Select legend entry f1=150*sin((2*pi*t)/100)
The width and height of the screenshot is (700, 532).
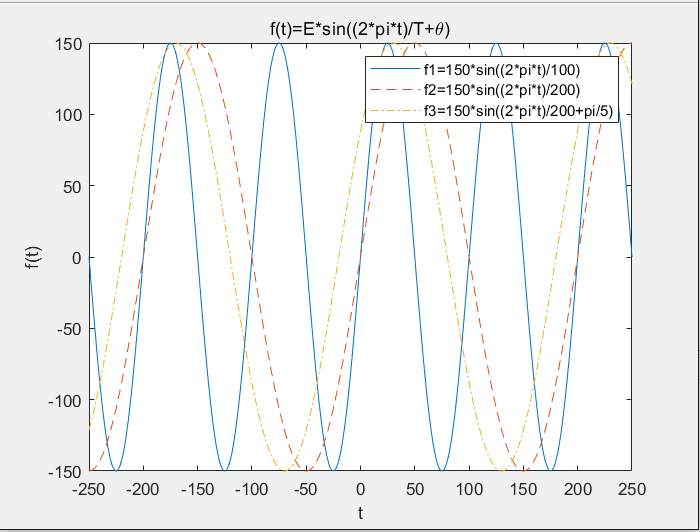click(x=502, y=70)
